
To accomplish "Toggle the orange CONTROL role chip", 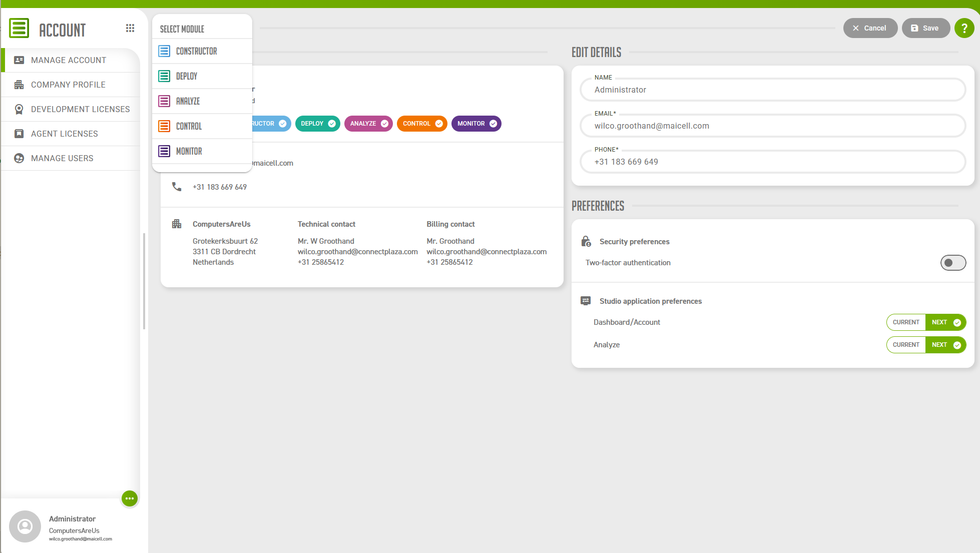I will [422, 124].
